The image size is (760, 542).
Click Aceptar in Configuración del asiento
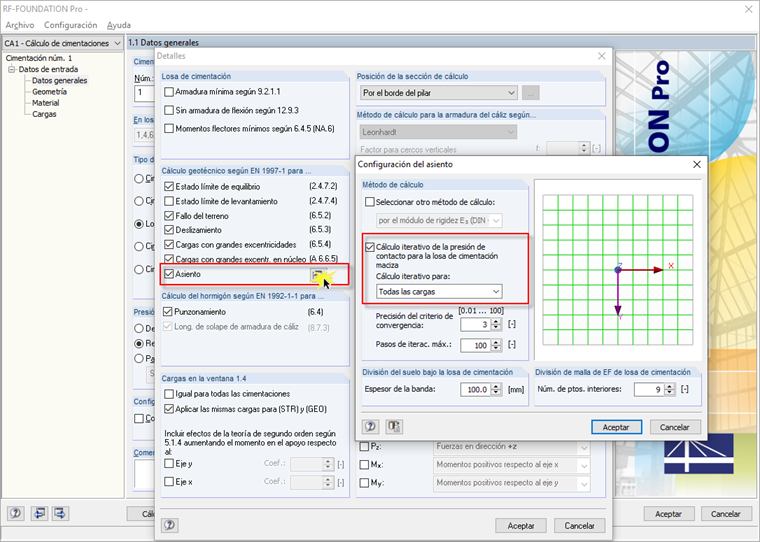tap(616, 427)
